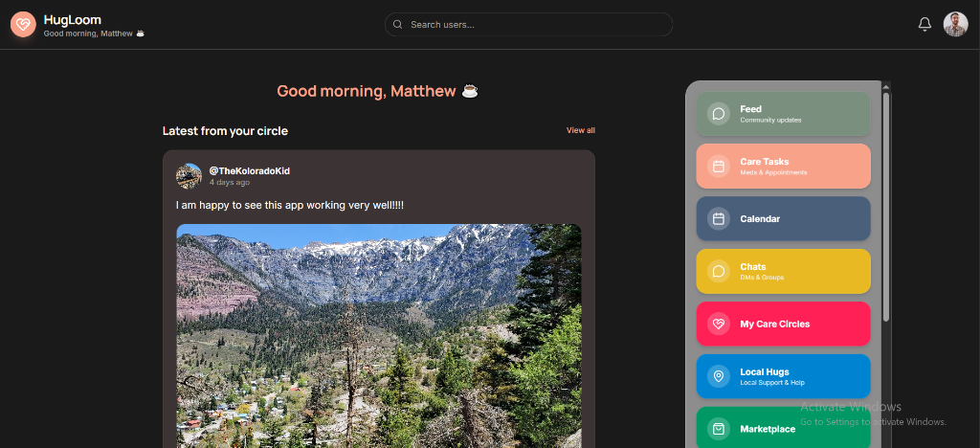
Task: Open @TheKoloradoKid profile link
Action: click(249, 170)
